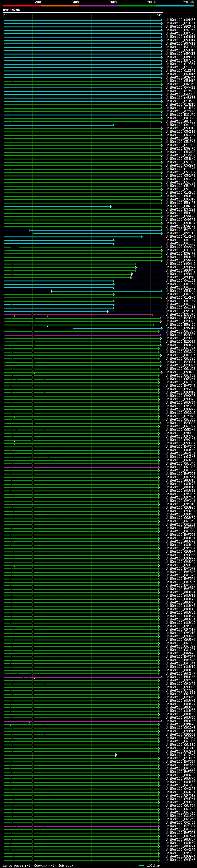The height and width of the screenshot is (868, 197).
Task: Click the '=100char.' scale legend
Action: pos(153,866)
